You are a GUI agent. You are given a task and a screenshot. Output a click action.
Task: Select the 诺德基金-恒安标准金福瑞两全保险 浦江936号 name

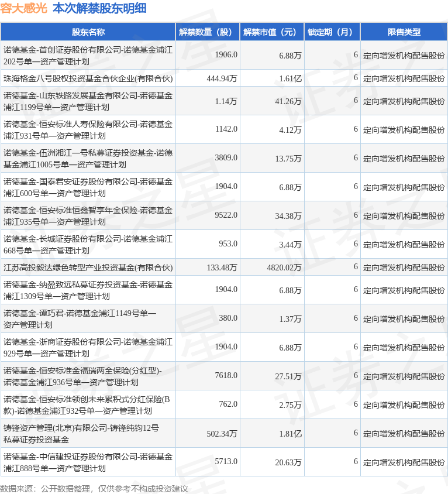(82, 376)
